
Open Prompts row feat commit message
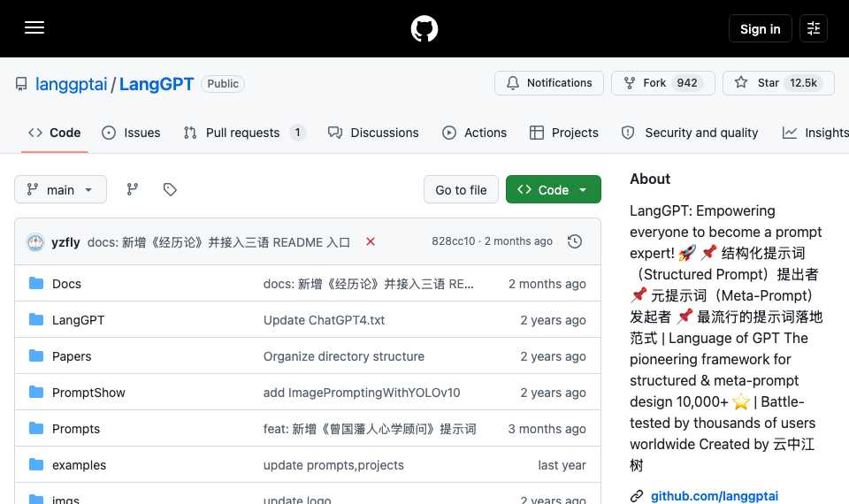coord(370,429)
